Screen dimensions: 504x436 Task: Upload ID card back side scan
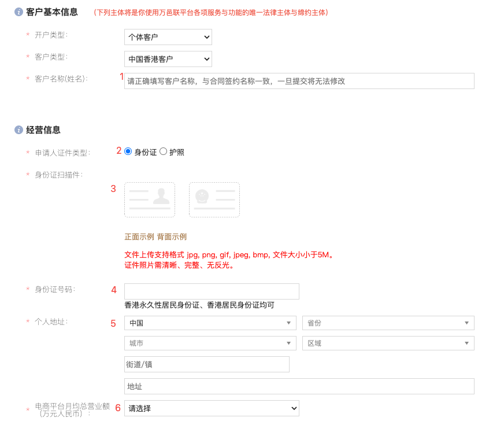(214, 199)
